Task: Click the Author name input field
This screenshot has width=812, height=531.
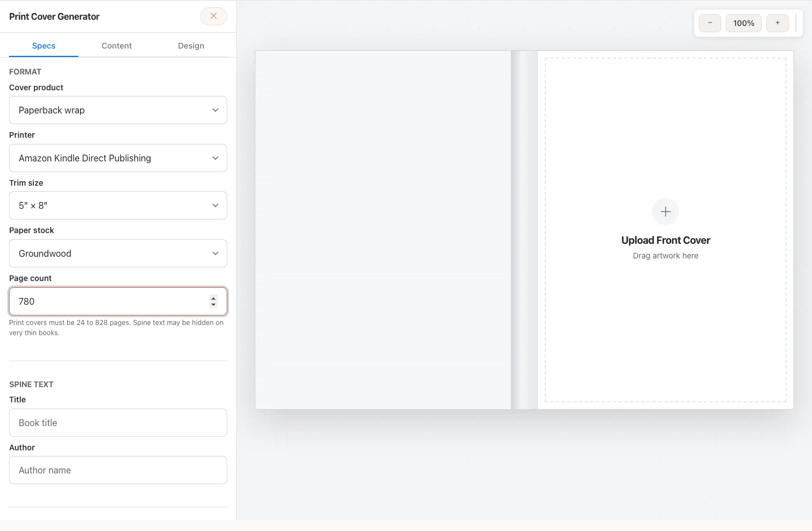Action: click(x=118, y=470)
